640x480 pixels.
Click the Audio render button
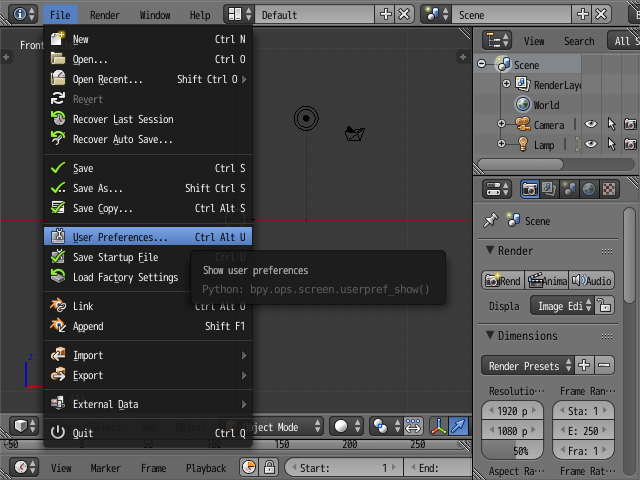(x=592, y=281)
